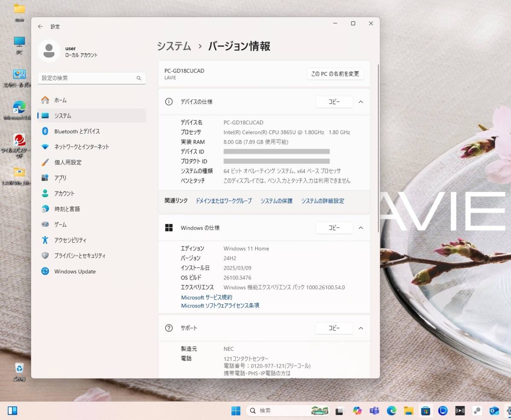Open the PC desktop icon

(x=19, y=45)
